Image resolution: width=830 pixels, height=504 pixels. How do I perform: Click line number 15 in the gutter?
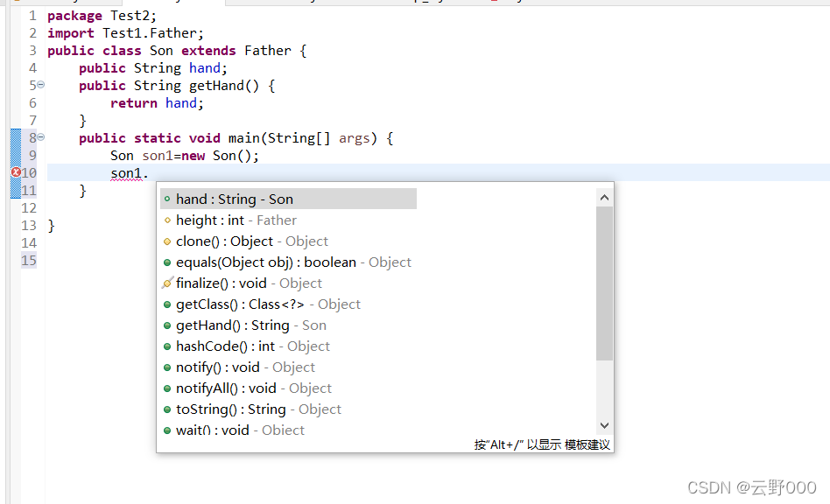coord(29,260)
